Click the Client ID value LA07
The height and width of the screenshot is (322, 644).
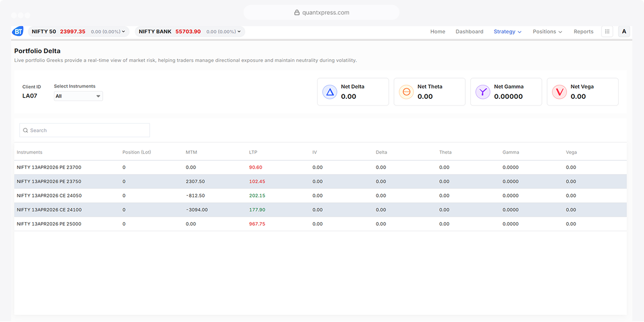[30, 96]
